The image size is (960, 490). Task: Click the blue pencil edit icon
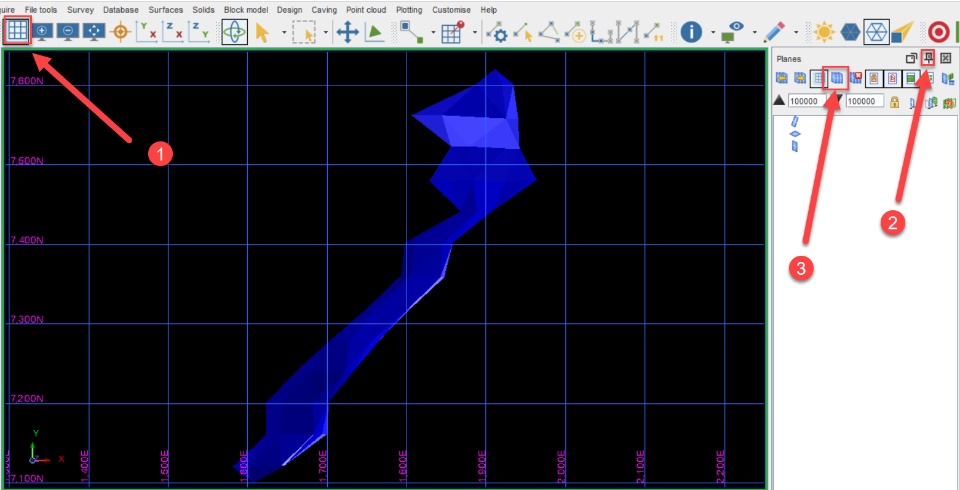(x=774, y=32)
